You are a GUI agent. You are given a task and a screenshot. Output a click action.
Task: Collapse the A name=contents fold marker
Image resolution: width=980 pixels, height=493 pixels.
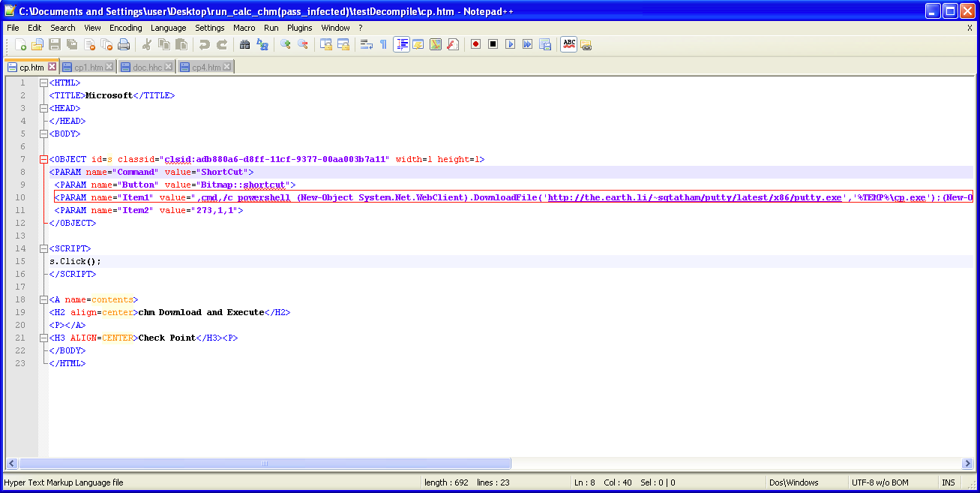click(x=43, y=299)
